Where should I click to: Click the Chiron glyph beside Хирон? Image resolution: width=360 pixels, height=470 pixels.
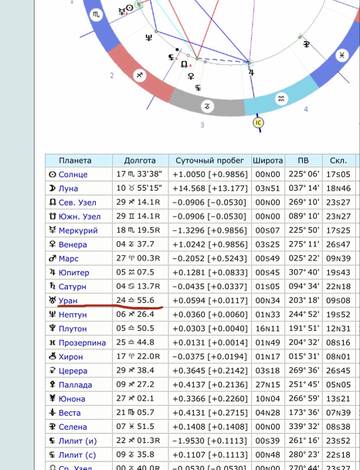point(52,356)
